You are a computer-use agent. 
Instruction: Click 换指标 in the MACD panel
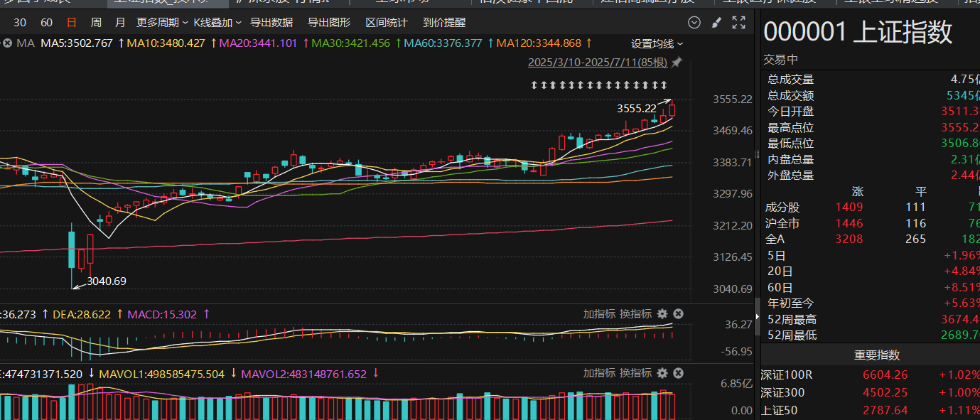635,314
